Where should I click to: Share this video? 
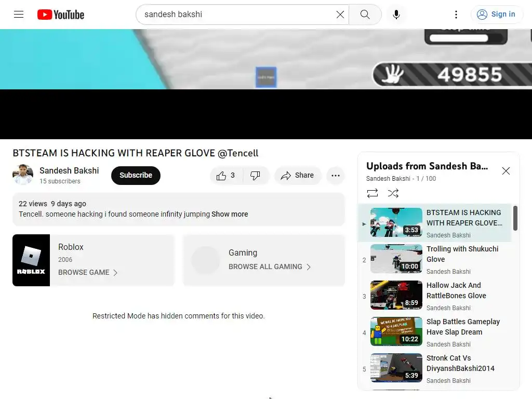tap(298, 176)
